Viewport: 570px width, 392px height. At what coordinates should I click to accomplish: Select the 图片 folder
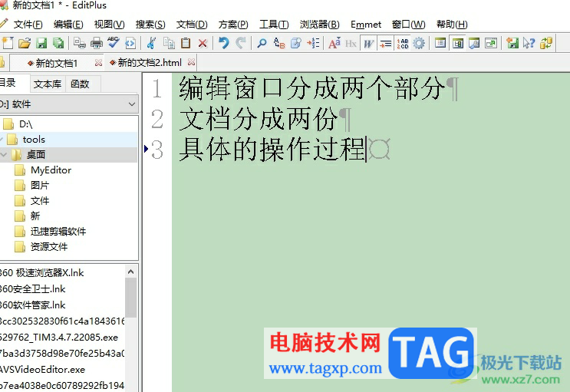coord(40,186)
